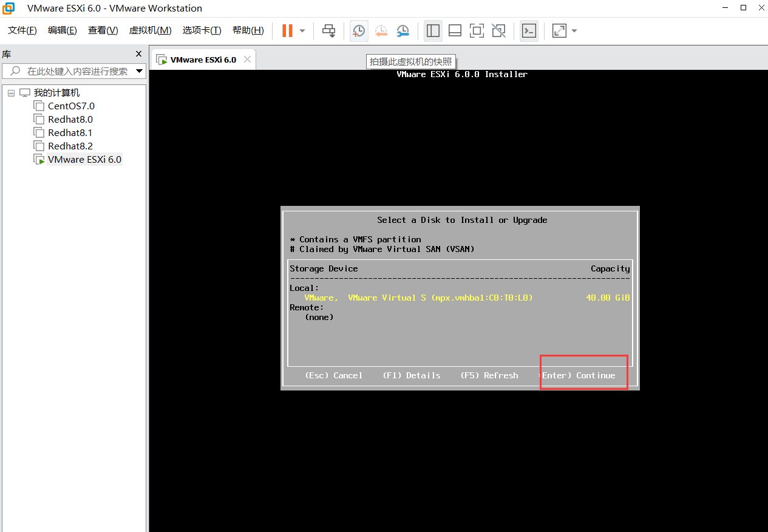Open the 文件(F) menu
Image resolution: width=768 pixels, height=532 pixels.
point(22,30)
